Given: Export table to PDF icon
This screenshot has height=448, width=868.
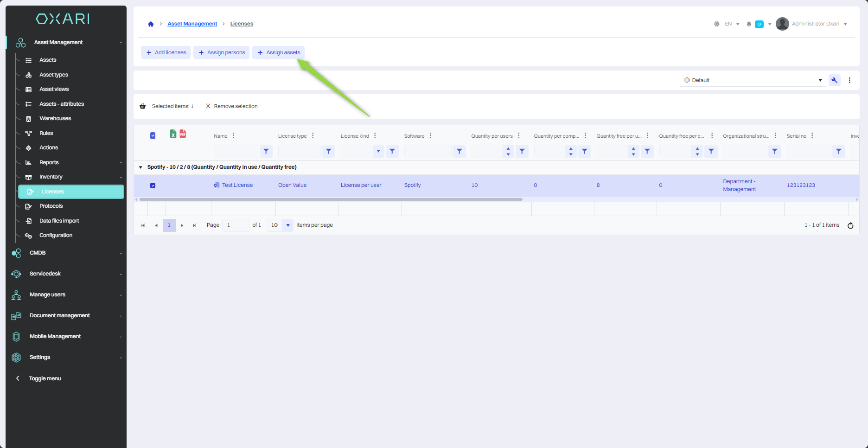Looking at the screenshot, I should click(183, 134).
